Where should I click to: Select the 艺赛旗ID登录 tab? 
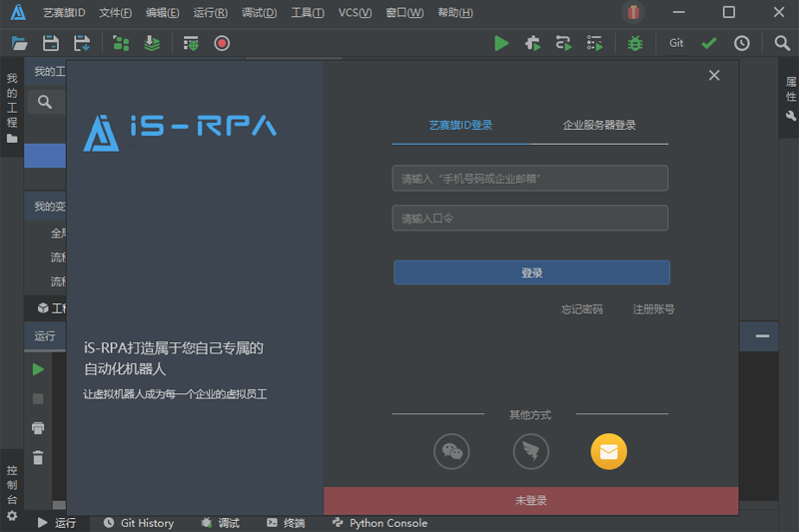click(x=460, y=125)
